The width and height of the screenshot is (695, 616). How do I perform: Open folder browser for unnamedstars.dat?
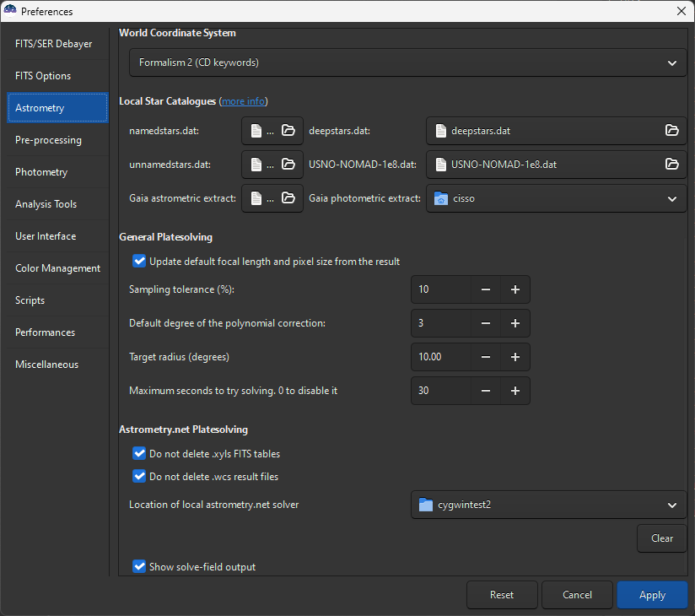[288, 165]
